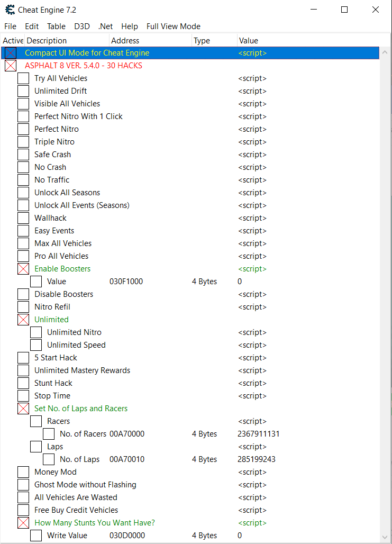Tick the No Crash checkbox
Screen dimensions: 392x544
pos(23,167)
